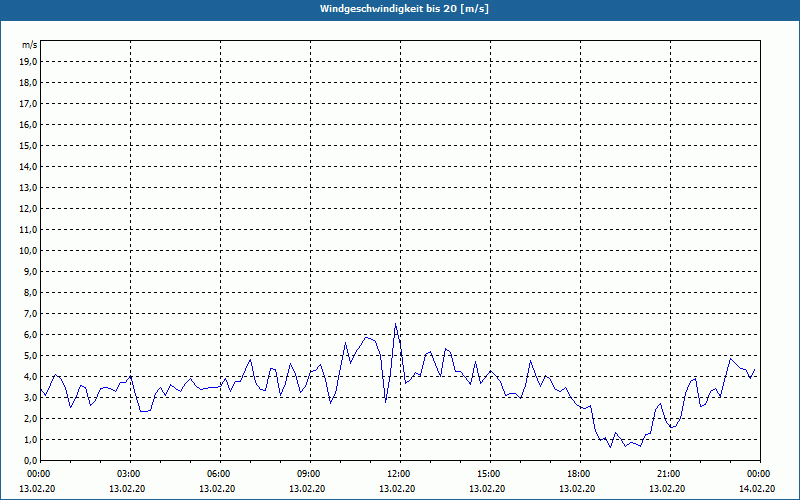Click the 18:00 time label
Viewport: 800px width, 500px height.
580,474
